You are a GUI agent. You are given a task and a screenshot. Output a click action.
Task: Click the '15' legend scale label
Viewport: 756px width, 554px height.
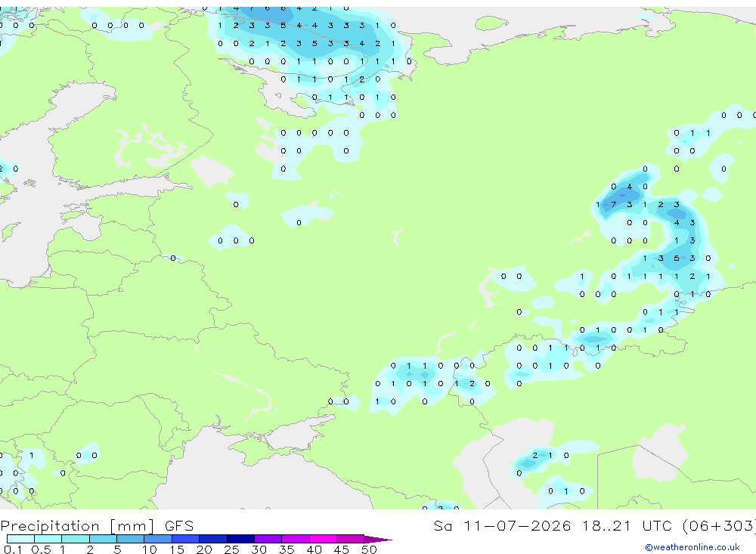pos(176,549)
